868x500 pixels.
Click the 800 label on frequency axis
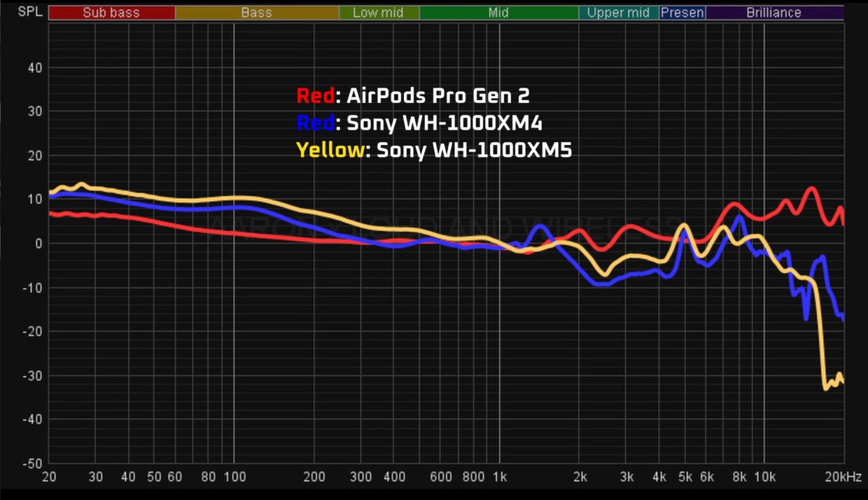point(474,477)
